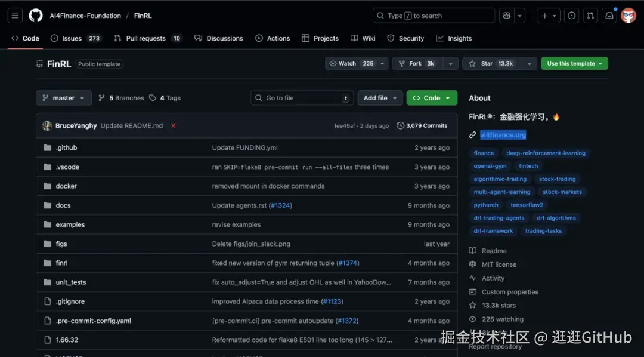Image resolution: width=644 pixels, height=357 pixels.
Task: Open the FinRL breadcrumb link
Action: tap(143, 16)
